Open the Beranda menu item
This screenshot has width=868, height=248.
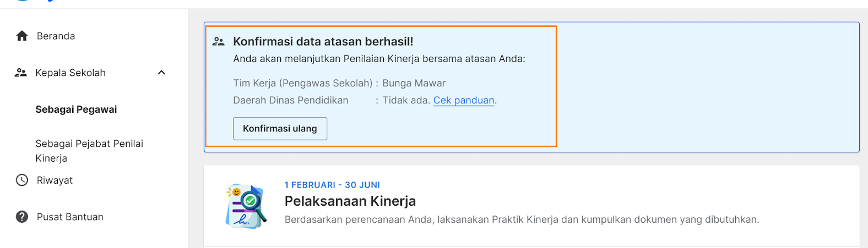click(56, 36)
